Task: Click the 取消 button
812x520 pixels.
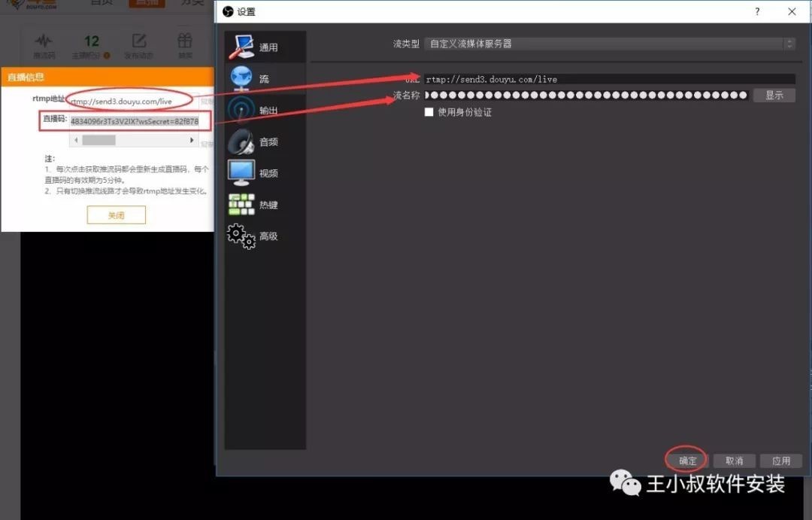Action: (x=735, y=461)
